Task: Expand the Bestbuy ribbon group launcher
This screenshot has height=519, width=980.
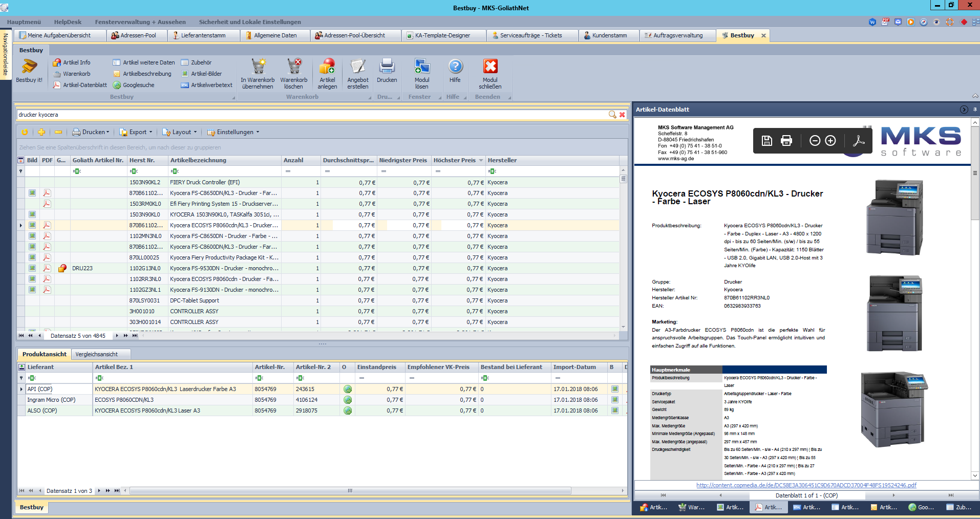Action: coord(234,97)
